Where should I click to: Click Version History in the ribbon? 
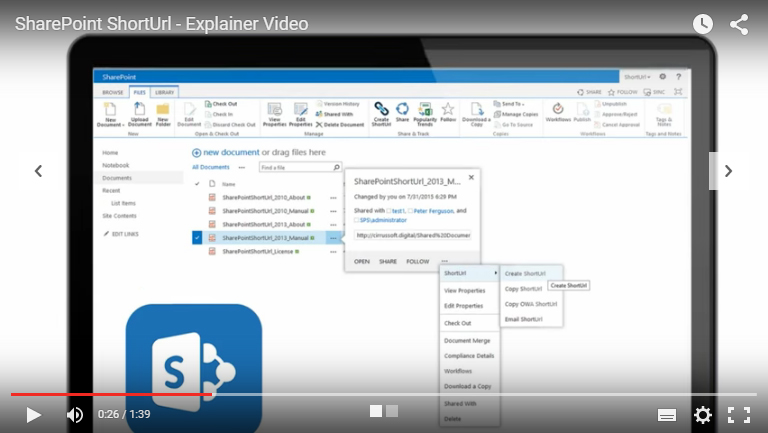click(338, 104)
